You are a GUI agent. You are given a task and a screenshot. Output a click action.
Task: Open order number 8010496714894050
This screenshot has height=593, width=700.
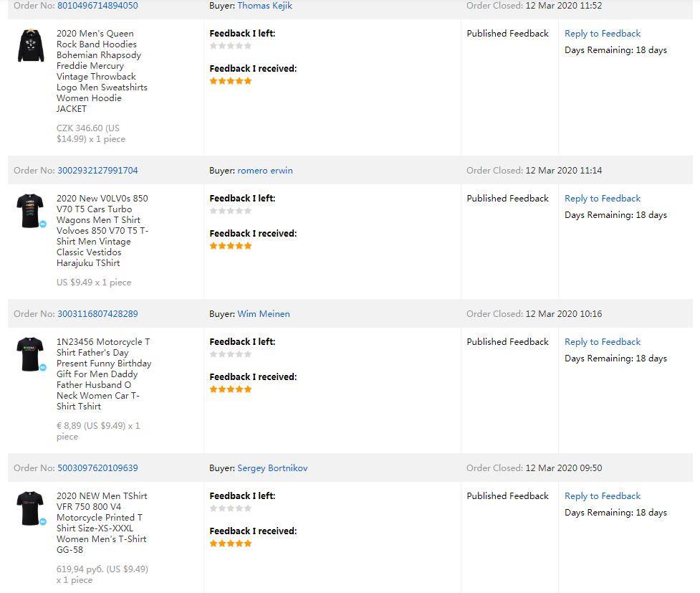pyautogui.click(x=97, y=6)
